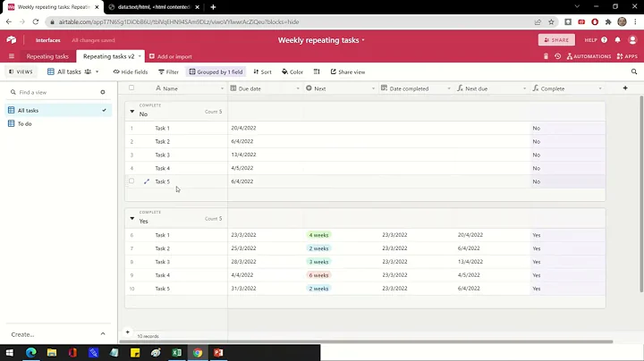644x361 pixels.
Task: Expand the Task 5 record arrow icon
Action: [147, 181]
